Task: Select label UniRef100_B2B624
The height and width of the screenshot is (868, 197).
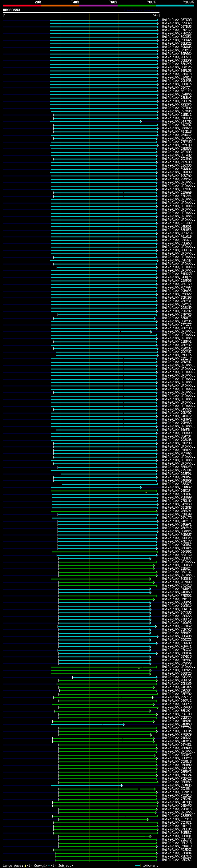Action: [x=177, y=568]
